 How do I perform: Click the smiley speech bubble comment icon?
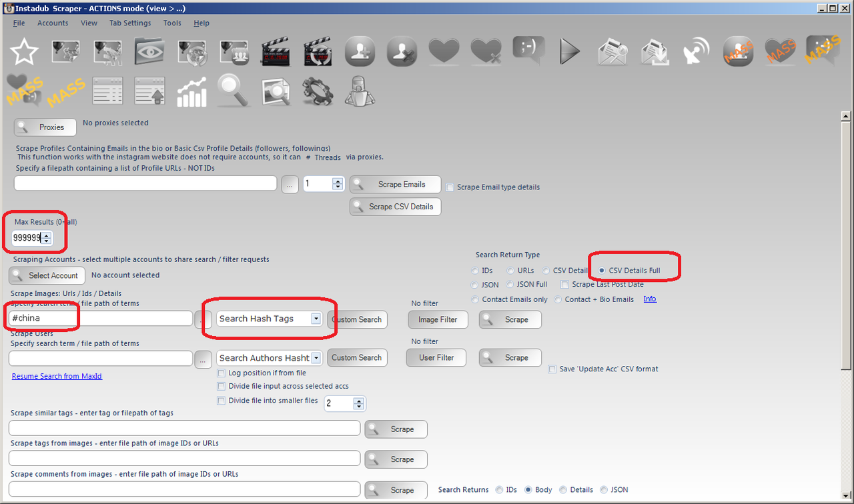click(528, 51)
